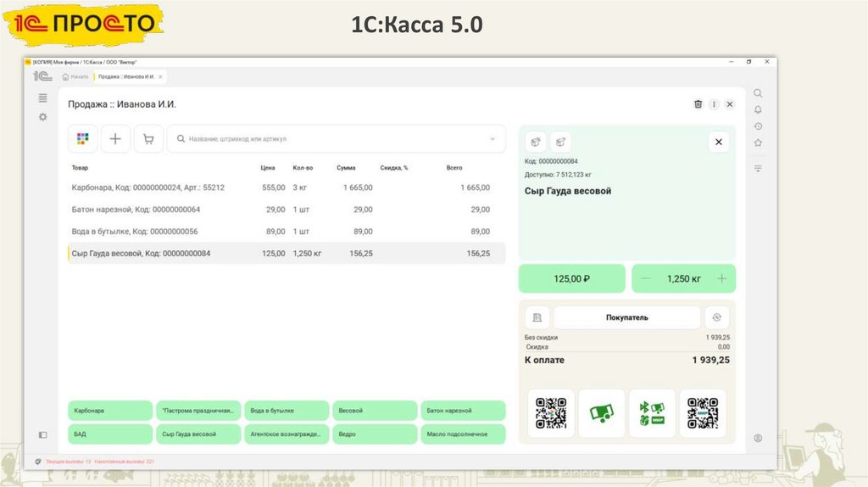868x487 pixels.
Task: Open history clock icon in right sidebar
Action: click(758, 126)
